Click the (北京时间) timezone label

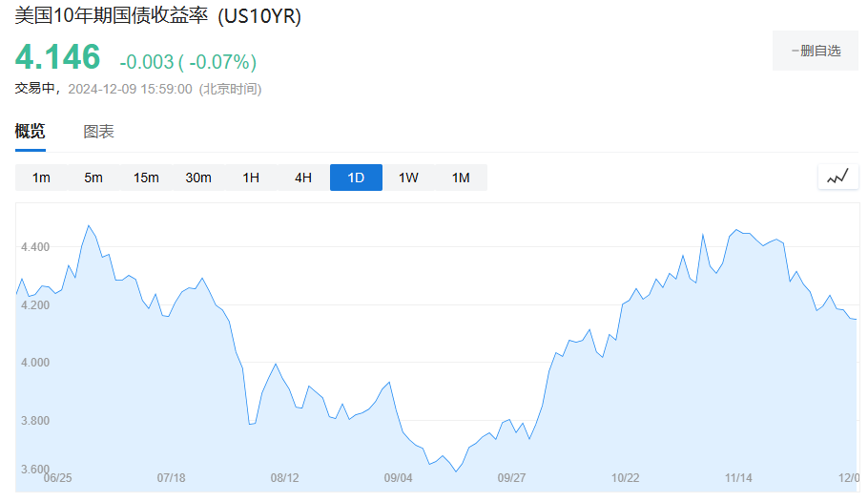(x=230, y=89)
